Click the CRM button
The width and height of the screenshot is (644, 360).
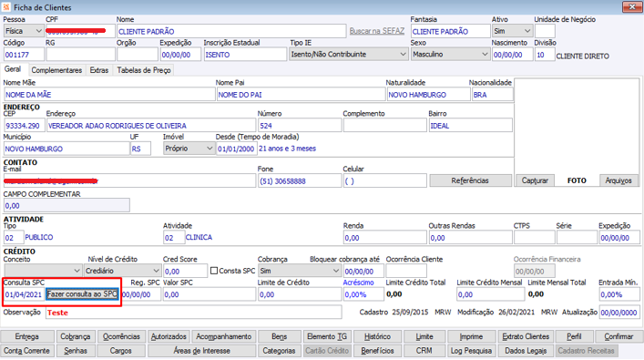(x=424, y=351)
